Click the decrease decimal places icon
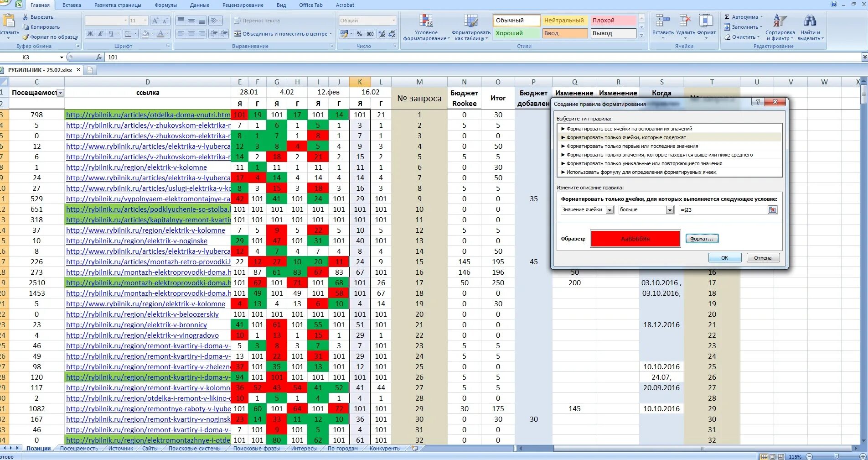 [393, 34]
